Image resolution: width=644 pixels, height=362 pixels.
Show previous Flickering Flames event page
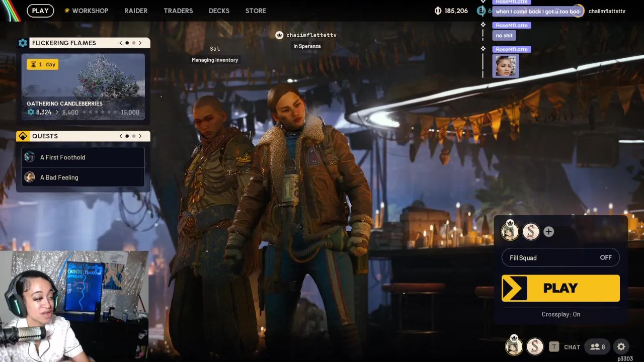click(x=121, y=43)
